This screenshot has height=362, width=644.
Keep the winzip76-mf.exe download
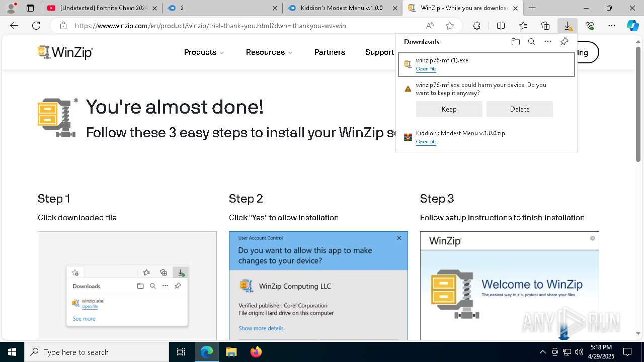[x=449, y=109]
